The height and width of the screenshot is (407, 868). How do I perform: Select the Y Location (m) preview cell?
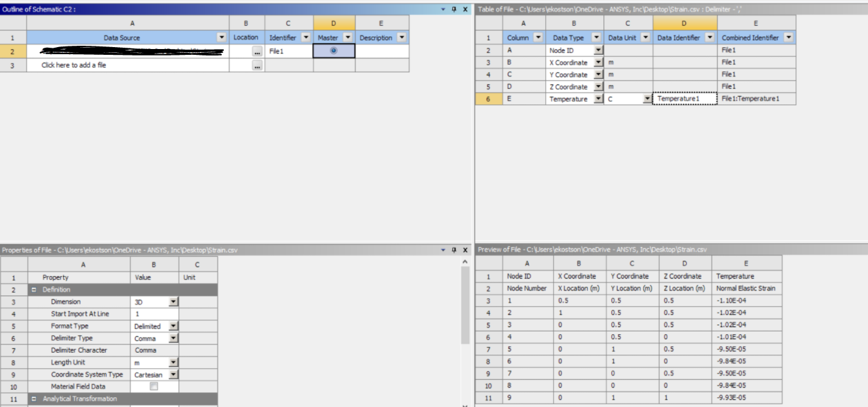[x=632, y=288]
